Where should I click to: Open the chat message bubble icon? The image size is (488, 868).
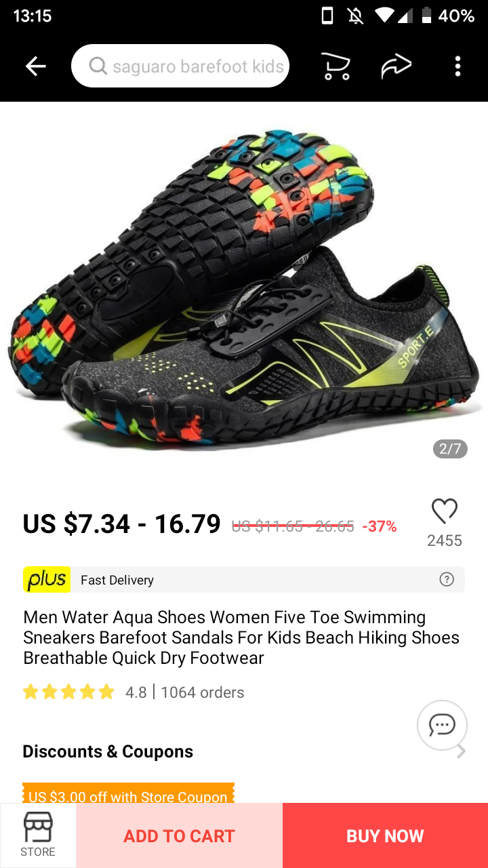pyautogui.click(x=442, y=725)
